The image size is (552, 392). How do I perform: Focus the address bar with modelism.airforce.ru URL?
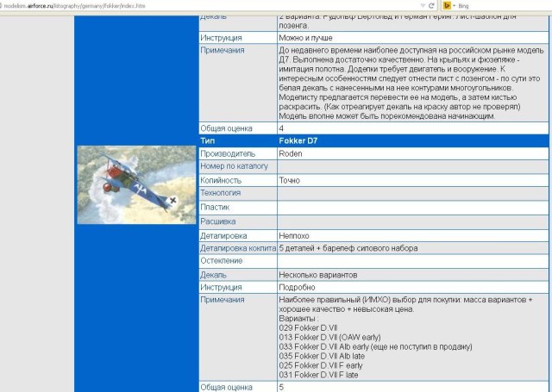(172, 5)
